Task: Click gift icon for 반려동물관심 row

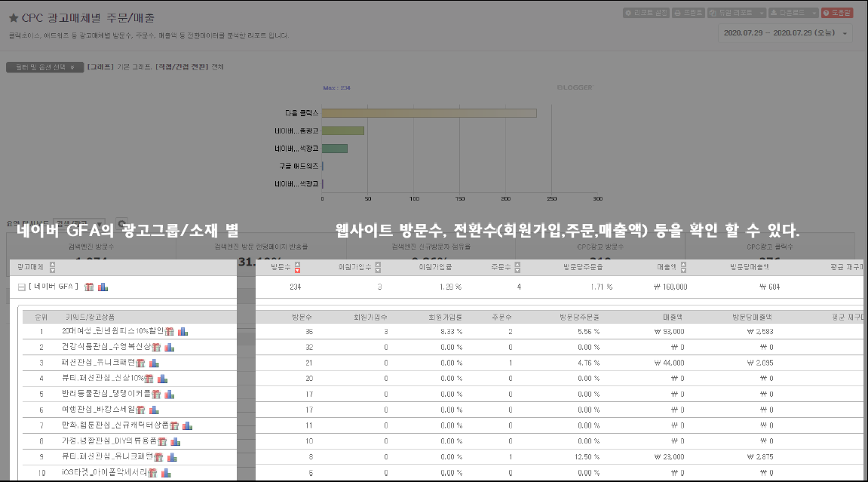Action: 156,394
